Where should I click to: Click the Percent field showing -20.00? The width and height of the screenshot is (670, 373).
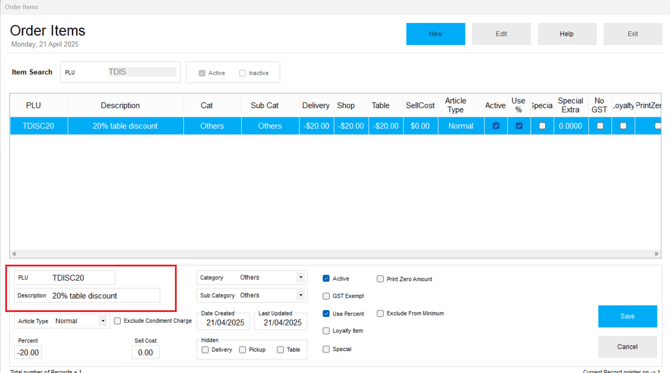[28, 352]
